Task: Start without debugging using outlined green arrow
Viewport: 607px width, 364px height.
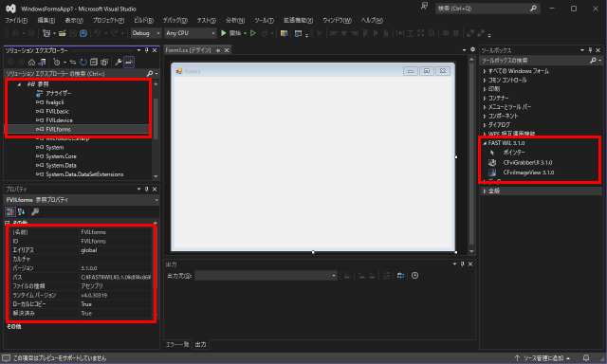Action: click(253, 33)
